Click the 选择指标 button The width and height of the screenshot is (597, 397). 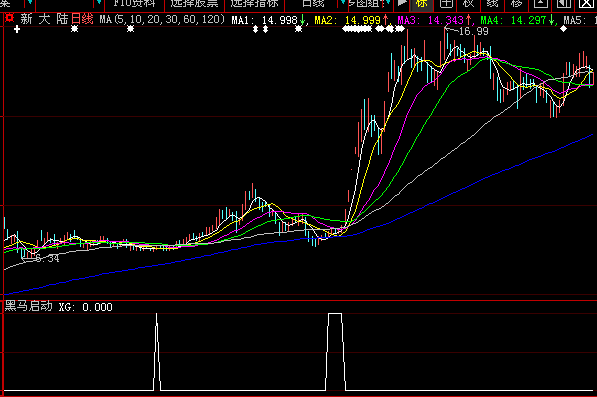click(x=254, y=4)
